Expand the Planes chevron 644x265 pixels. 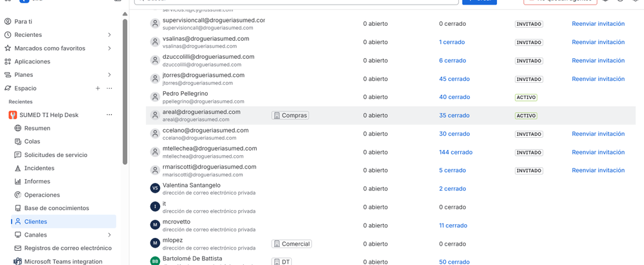tap(109, 75)
